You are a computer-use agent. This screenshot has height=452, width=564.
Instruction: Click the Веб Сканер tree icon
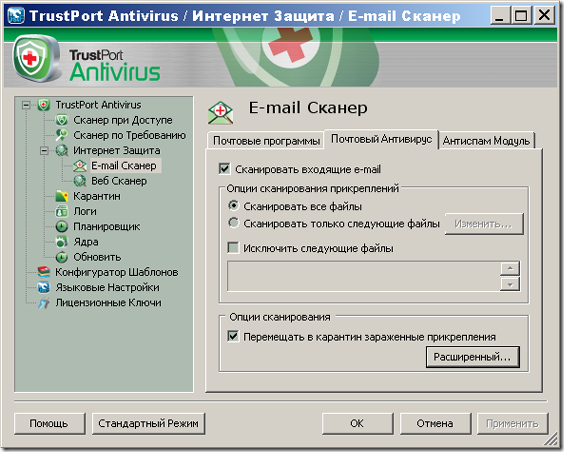point(80,181)
